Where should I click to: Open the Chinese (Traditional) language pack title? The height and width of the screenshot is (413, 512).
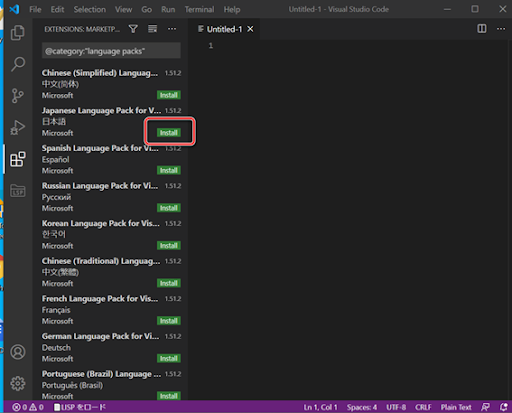101,261
